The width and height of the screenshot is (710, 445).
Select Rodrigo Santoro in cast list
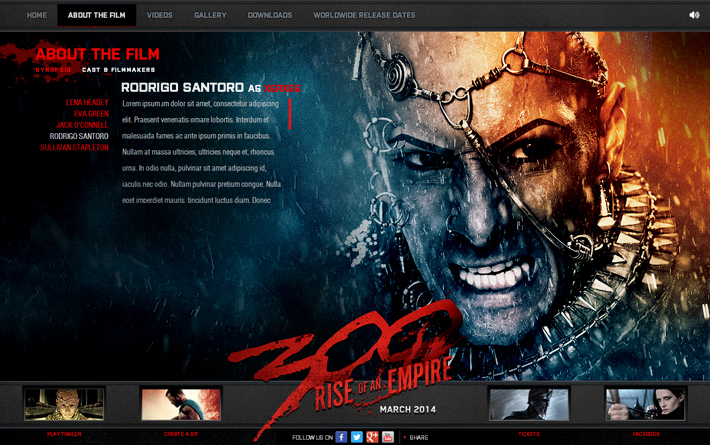coord(79,136)
